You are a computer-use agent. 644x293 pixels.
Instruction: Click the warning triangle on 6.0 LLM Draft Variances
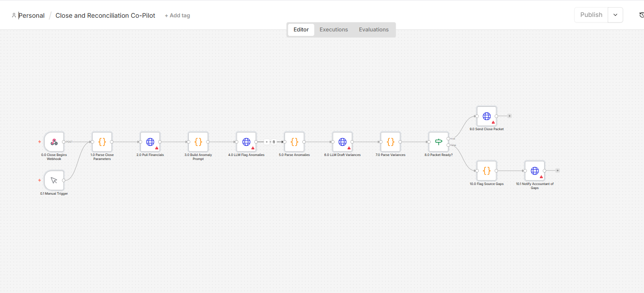pyautogui.click(x=349, y=148)
